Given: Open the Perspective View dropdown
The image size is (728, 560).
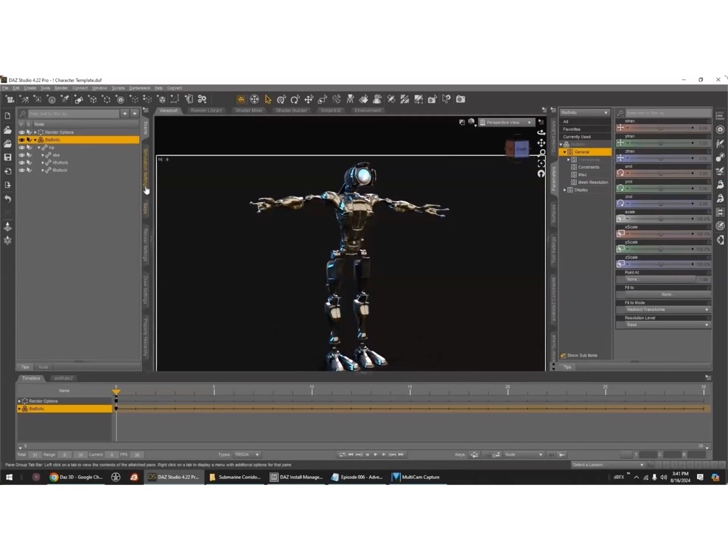Looking at the screenshot, I should point(506,122).
